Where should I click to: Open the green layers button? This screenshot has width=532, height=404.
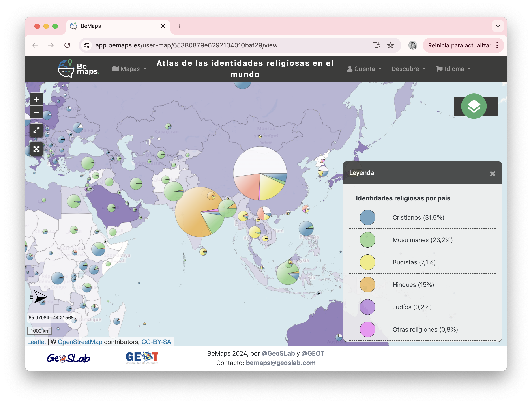(474, 106)
